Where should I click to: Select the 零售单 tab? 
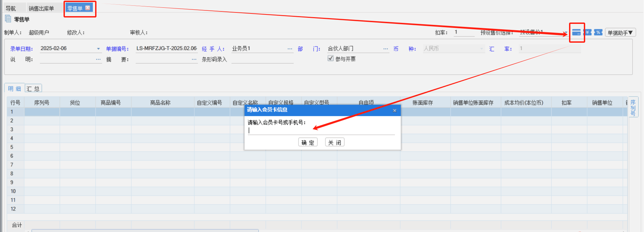coord(75,8)
